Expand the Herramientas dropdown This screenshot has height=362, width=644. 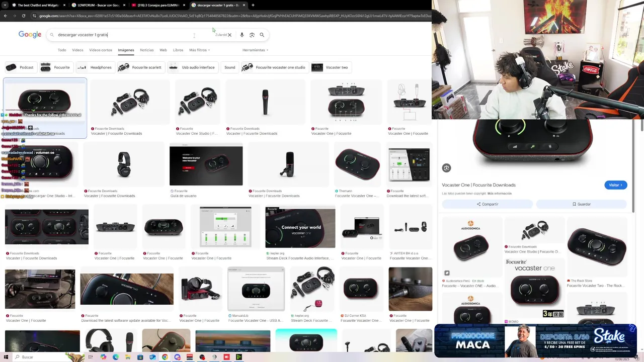[255, 50]
